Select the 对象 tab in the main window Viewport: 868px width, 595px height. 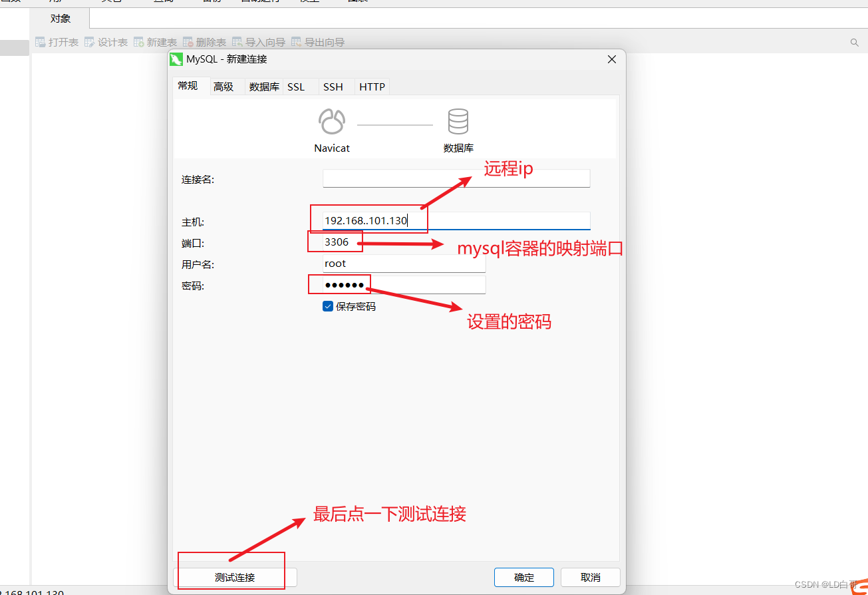pos(61,19)
